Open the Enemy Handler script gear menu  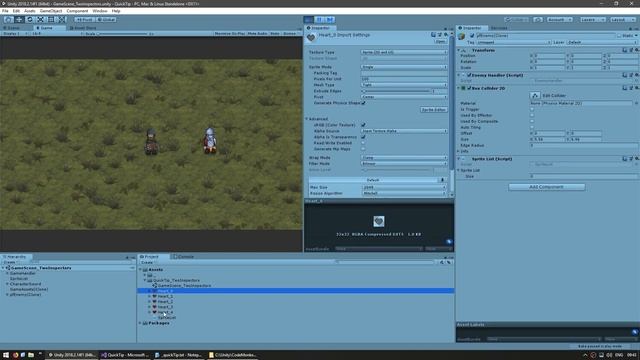point(637,75)
